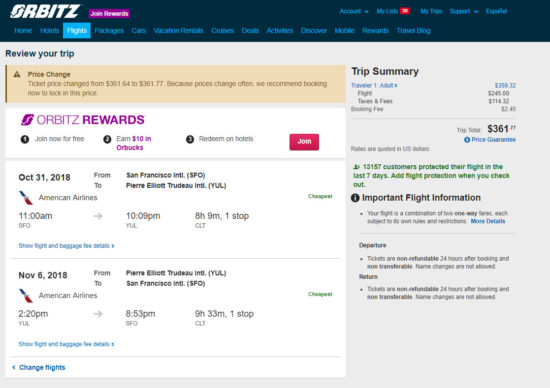
Task: Open the Support dropdown menu
Action: pos(464,12)
